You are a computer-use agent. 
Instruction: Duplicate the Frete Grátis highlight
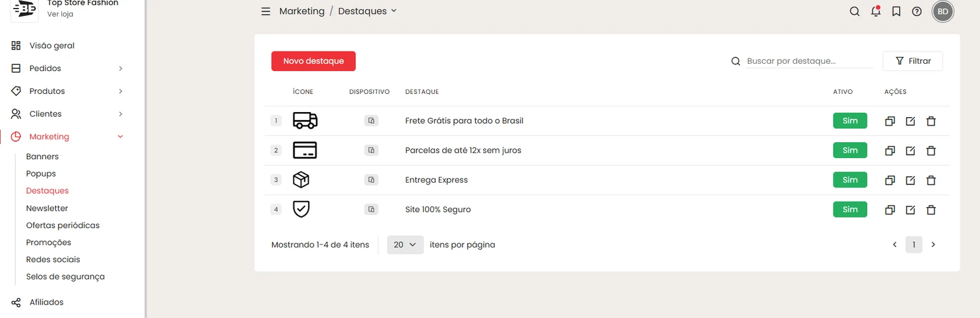[x=890, y=121]
